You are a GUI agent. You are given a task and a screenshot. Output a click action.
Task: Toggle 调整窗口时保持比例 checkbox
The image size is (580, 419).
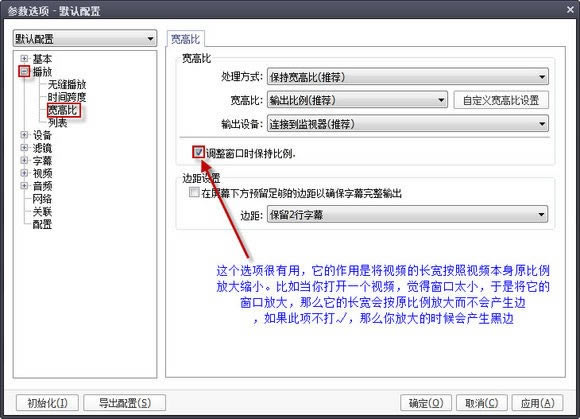[x=199, y=152]
